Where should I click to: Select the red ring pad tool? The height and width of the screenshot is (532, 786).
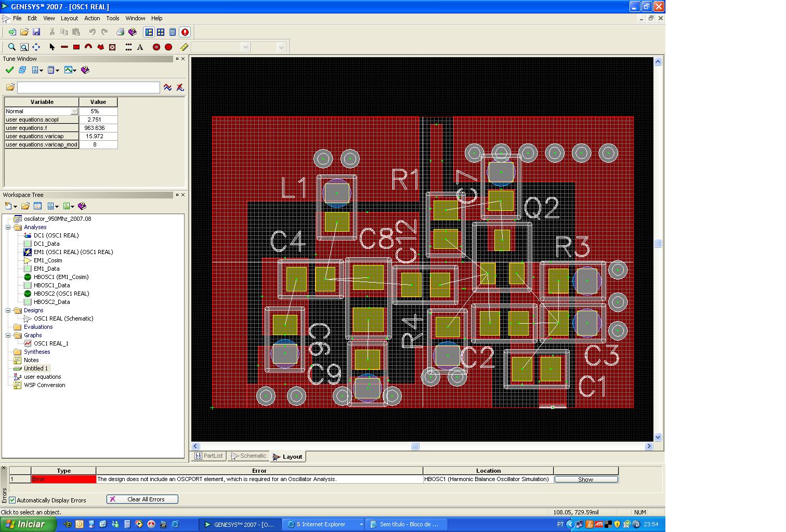pos(156,47)
